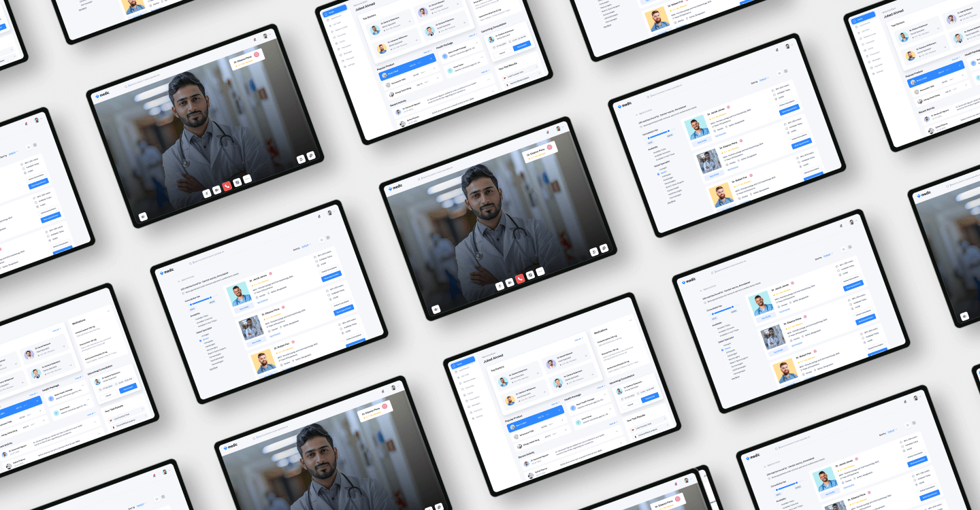Open more options on center video call tablet
980x510 pixels.
coord(540,271)
